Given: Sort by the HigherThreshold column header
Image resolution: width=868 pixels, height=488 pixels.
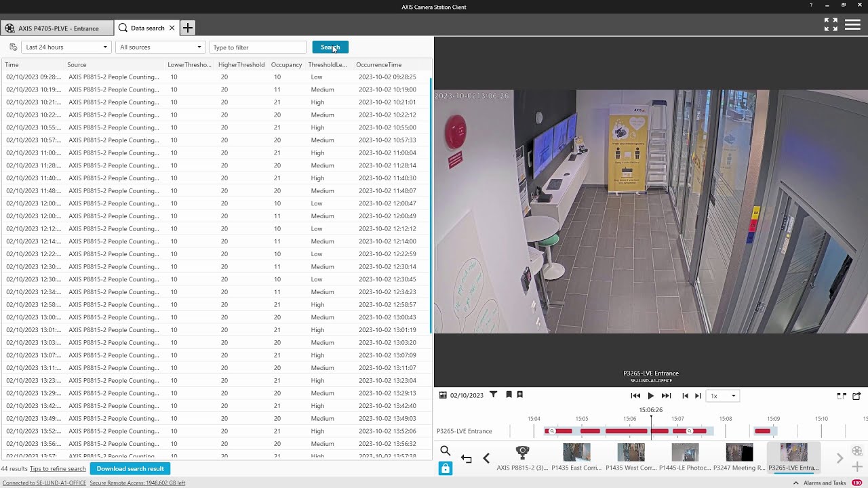Looking at the screenshot, I should pos(241,64).
